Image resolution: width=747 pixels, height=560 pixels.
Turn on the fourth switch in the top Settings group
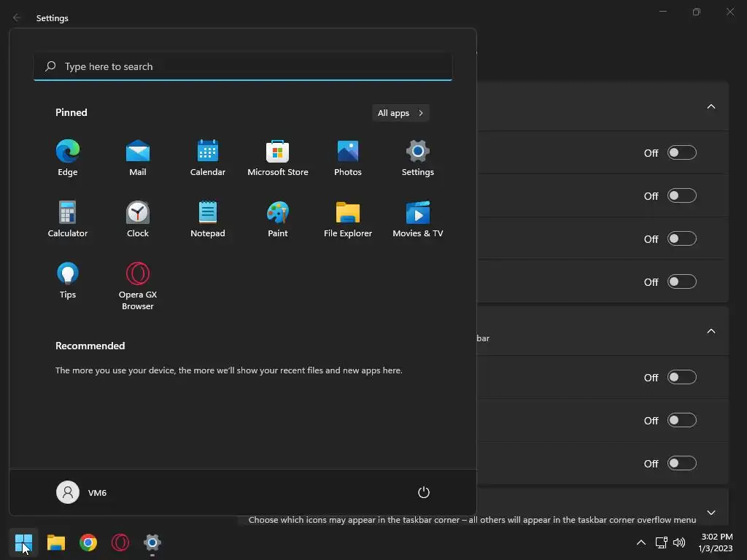682,282
